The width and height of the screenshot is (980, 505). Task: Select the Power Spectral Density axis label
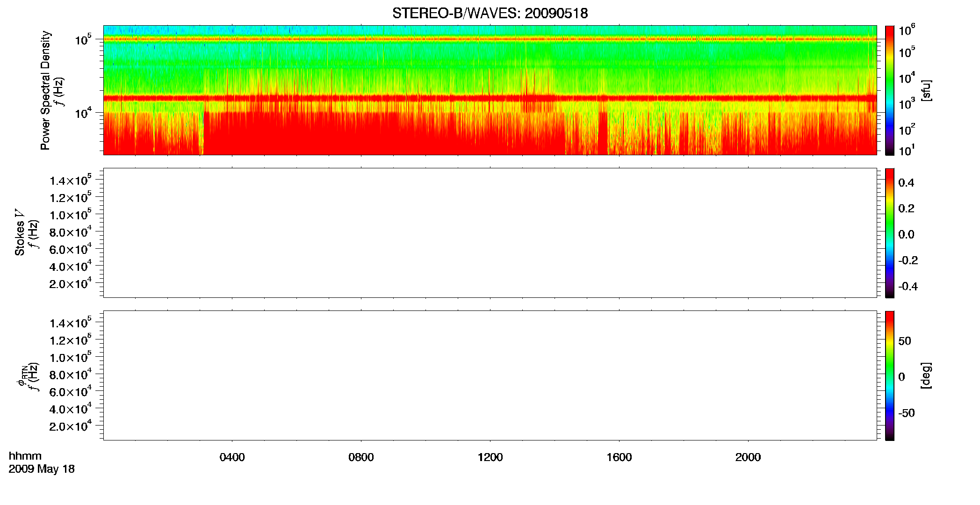pyautogui.click(x=45, y=90)
